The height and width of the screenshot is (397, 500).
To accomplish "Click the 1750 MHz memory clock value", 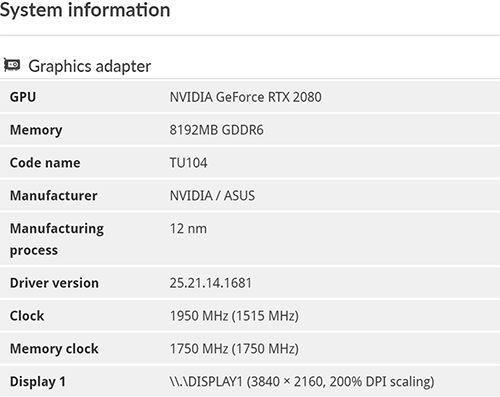I will [x=234, y=349].
